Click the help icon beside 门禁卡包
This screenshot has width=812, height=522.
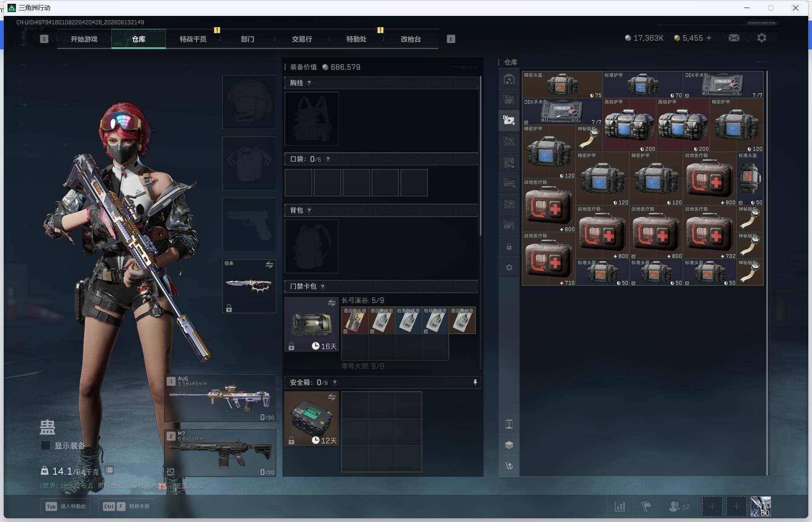[x=322, y=286]
